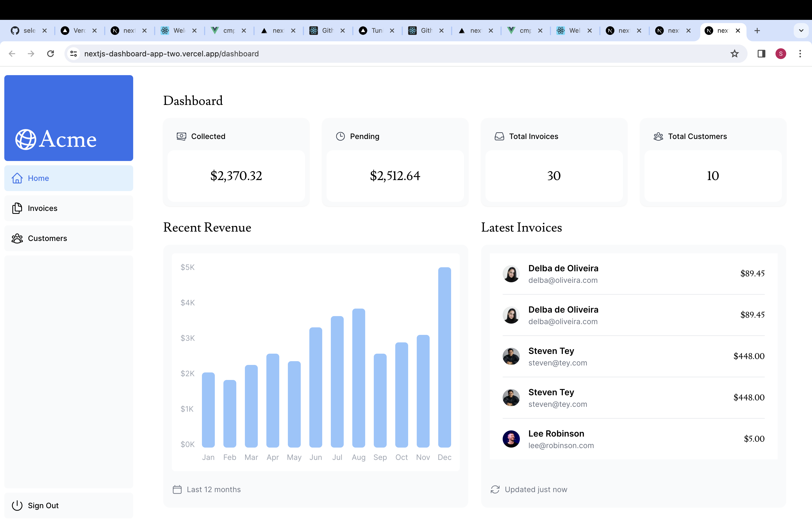Click the first Delba de Oliveira avatar
The width and height of the screenshot is (812, 527).
point(511,274)
